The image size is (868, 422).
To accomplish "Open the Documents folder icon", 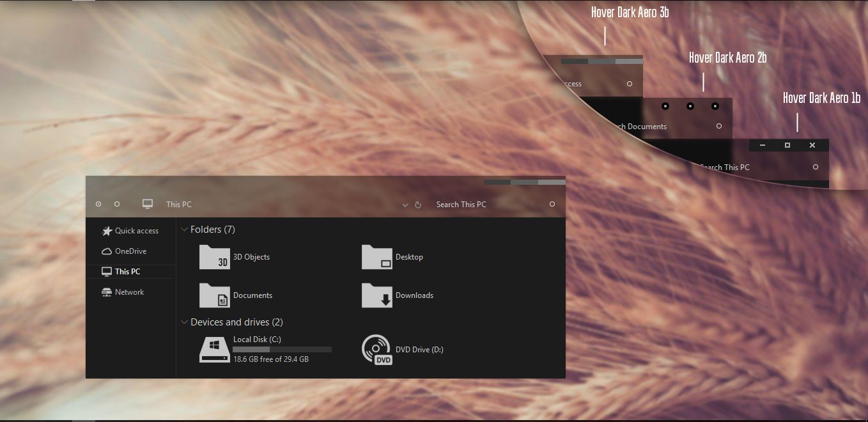I will point(214,295).
